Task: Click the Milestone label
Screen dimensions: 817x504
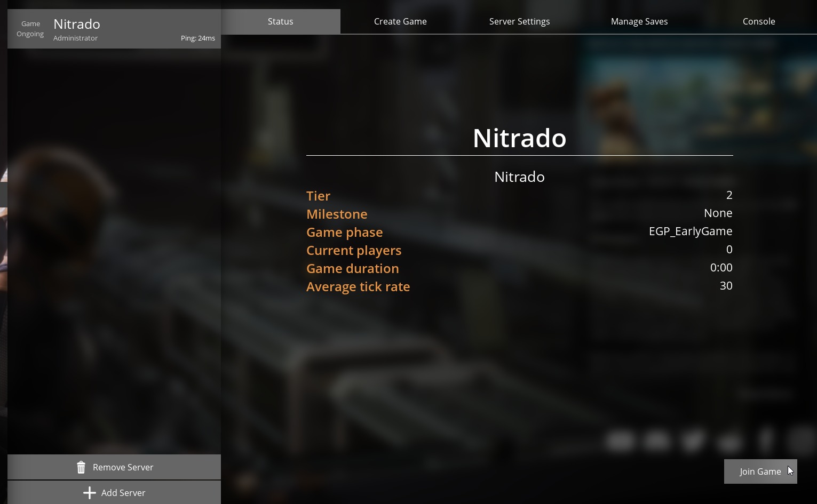Action: (x=337, y=214)
